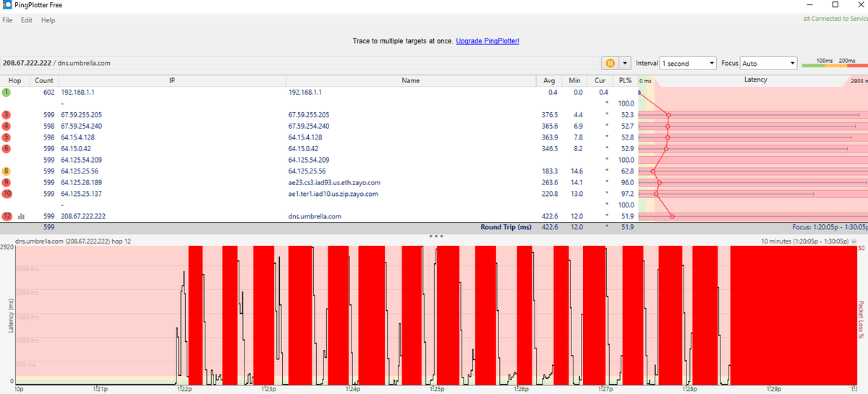This screenshot has width=868, height=394.
Task: Click the Latency graph column header
Action: (755, 80)
